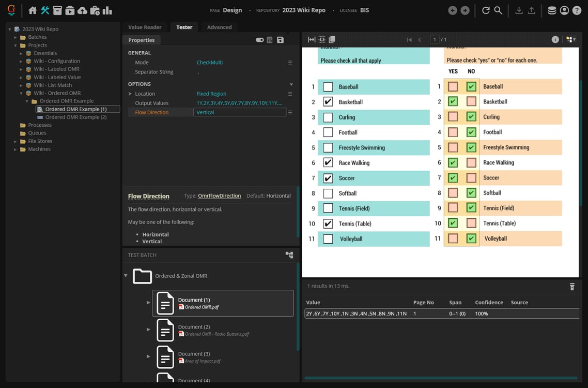Toggle the switch in Properties header
This screenshot has height=388, width=588.
260,40
